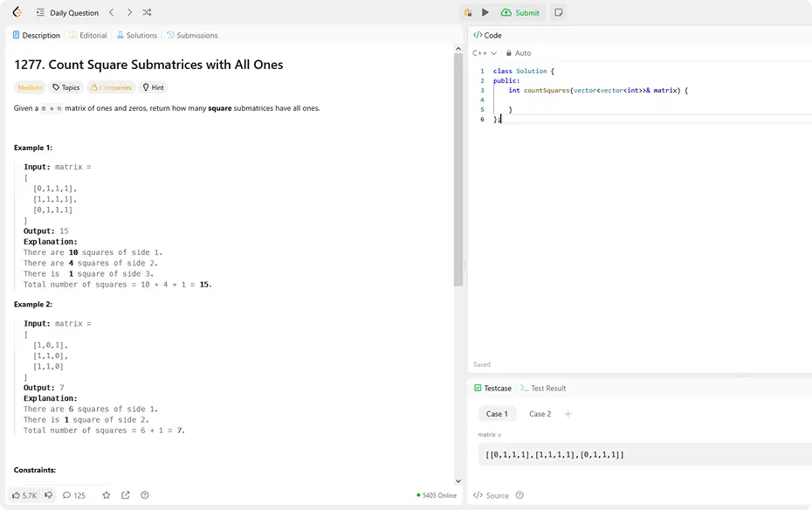Click the LeetCode logo icon
812x510 pixels.
pos(17,12)
